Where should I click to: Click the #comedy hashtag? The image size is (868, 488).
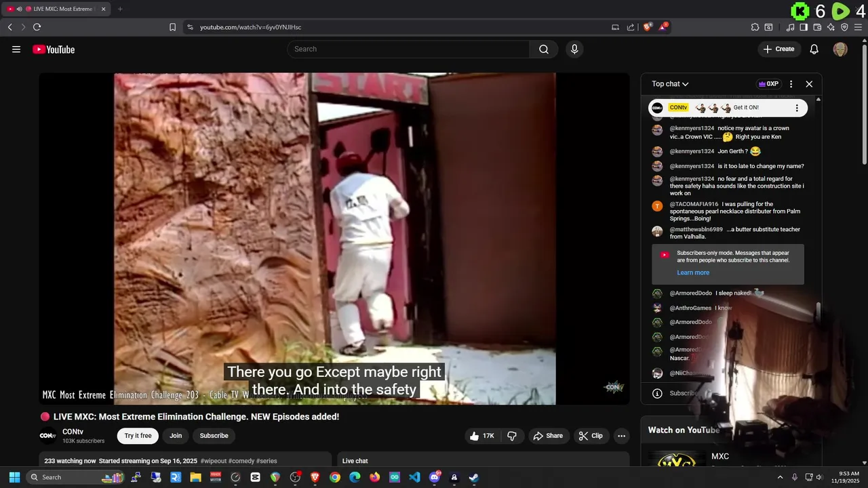coord(241,461)
